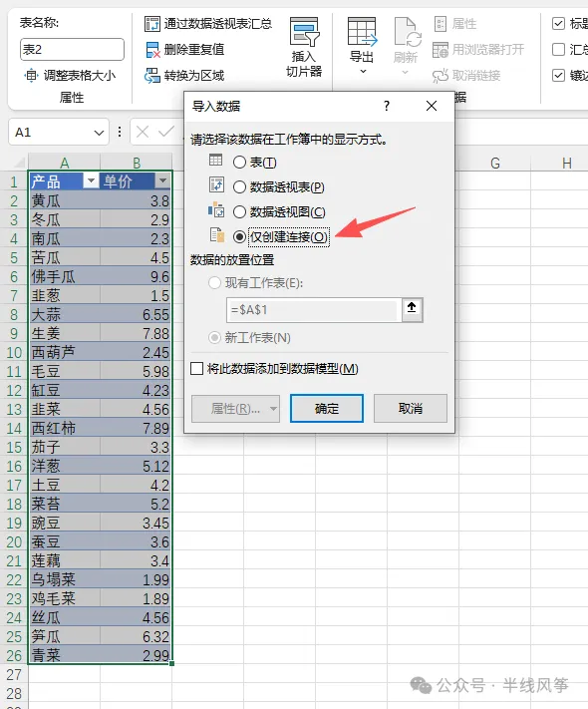
Task: Click the formula bar options dots
Action: 120,132
